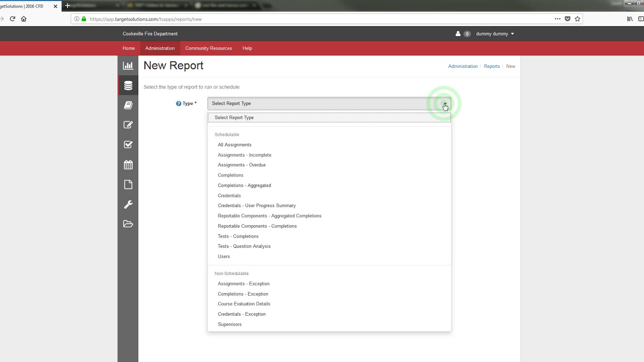Screen dimensions: 644x362
Task: Open the Administration menu tab
Action: [160, 48]
